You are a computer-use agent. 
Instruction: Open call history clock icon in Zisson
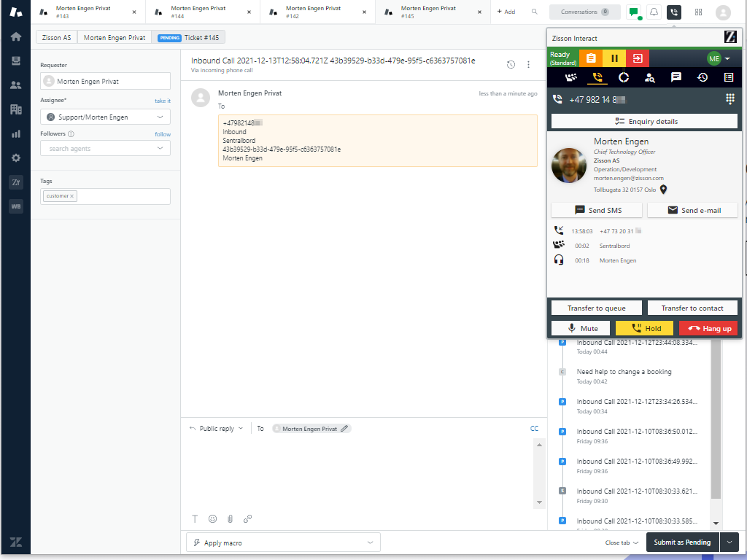pos(702,77)
